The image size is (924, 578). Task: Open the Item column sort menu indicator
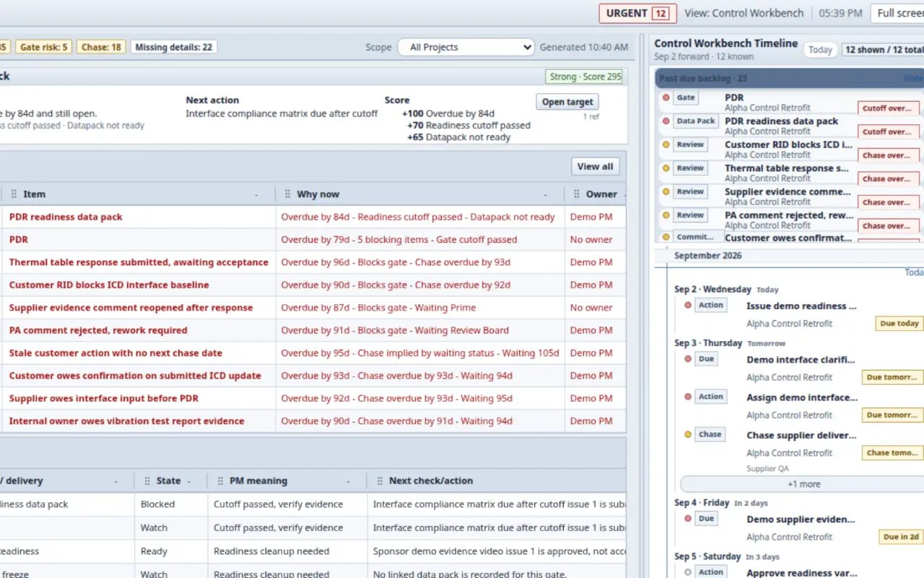[x=257, y=195]
